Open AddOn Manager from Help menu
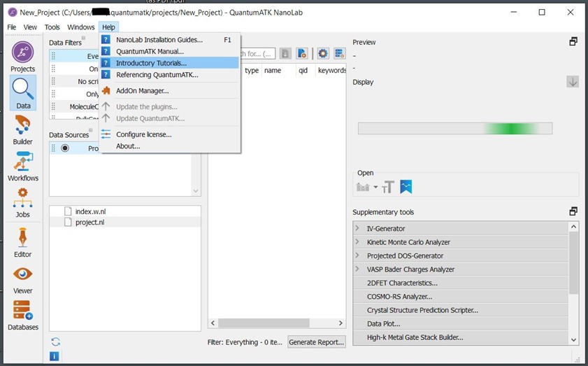This screenshot has width=588, height=366. click(170, 90)
